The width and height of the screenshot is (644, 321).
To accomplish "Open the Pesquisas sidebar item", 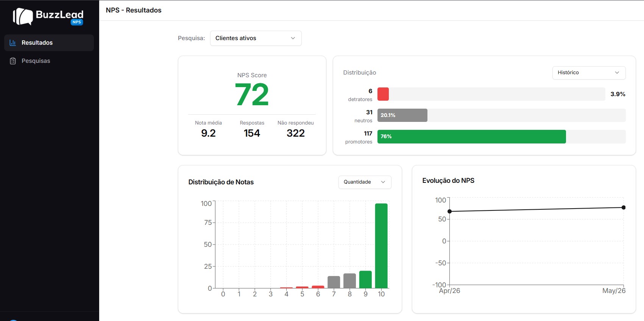I will pyautogui.click(x=49, y=61).
